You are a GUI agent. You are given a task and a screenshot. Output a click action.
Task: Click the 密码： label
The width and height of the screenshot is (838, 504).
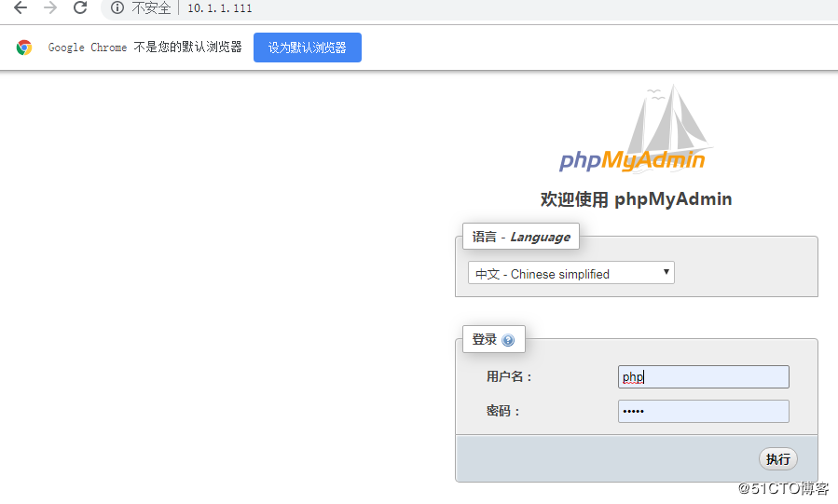[503, 411]
